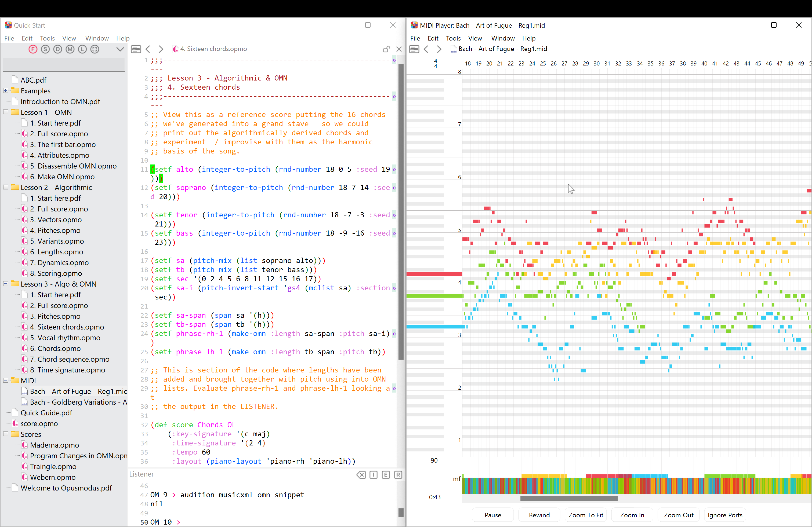
Task: Toggle the M circle filter in navigator
Action: click(70, 49)
